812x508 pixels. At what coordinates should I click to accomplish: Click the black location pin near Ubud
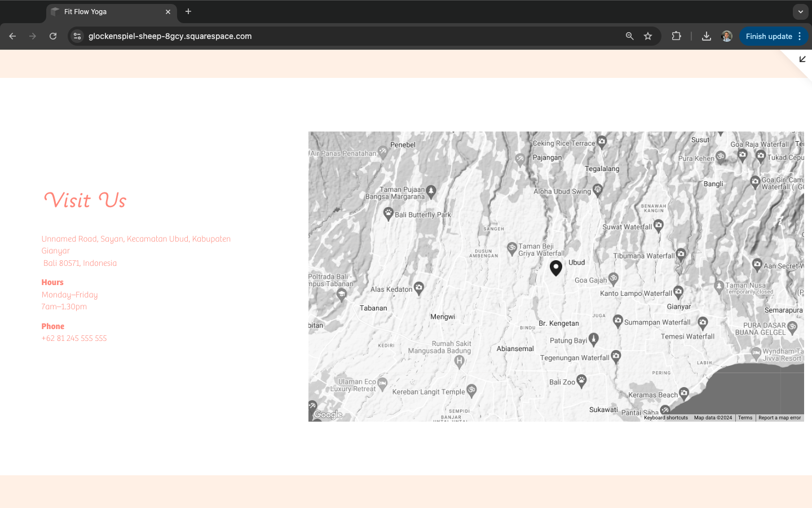[x=556, y=268]
